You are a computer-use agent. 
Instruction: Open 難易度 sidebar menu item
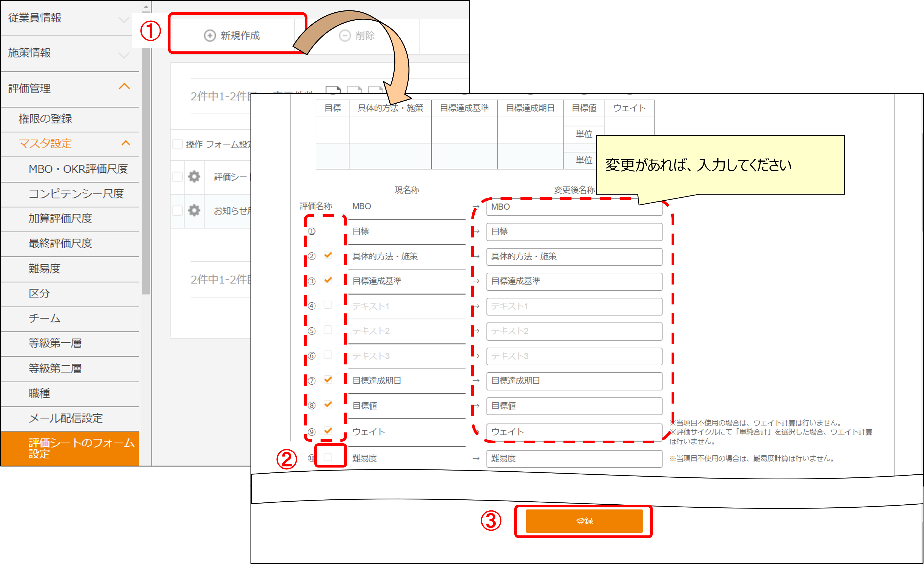70,269
